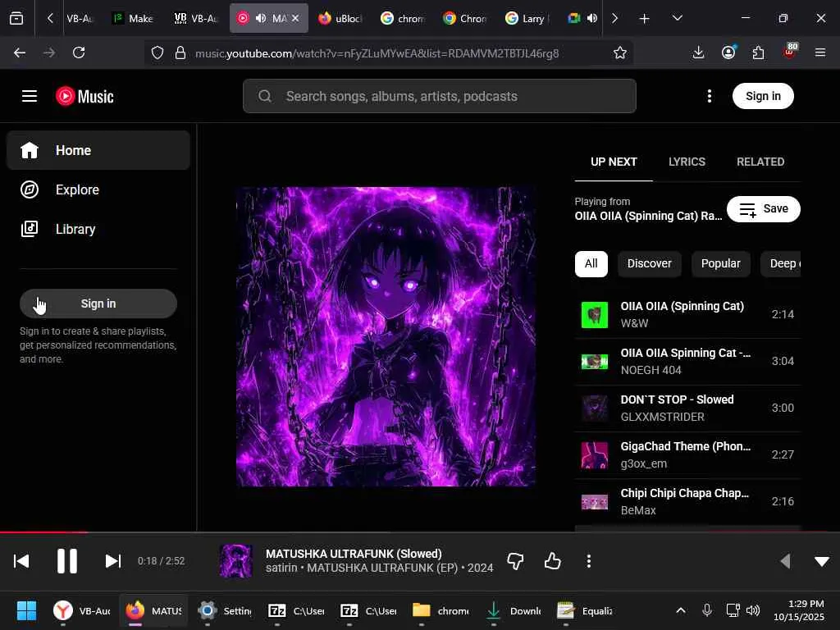
Task: Select Chipi Chipi Chapa track by BeMax
Action: click(687, 501)
